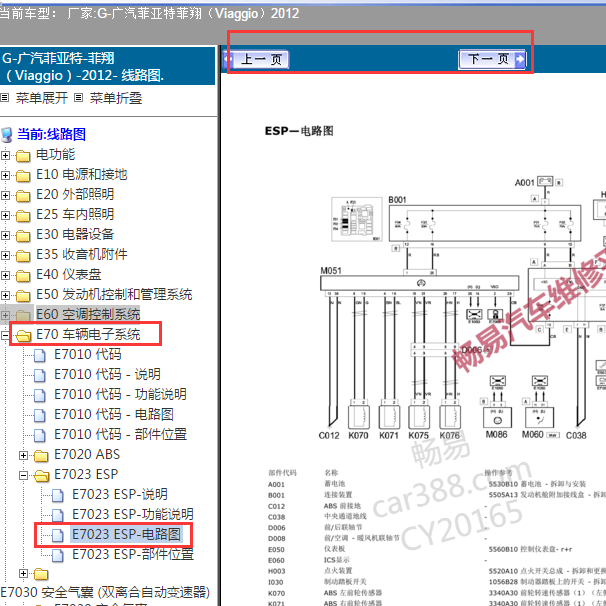This screenshot has height=606, width=606.
Task: Select E7030 安全气囊 (双离合自动变速器) item
Action: [105, 592]
